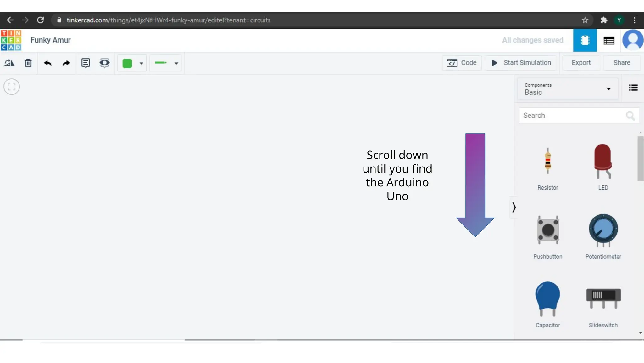Click the Funky Amur project name

(51, 40)
